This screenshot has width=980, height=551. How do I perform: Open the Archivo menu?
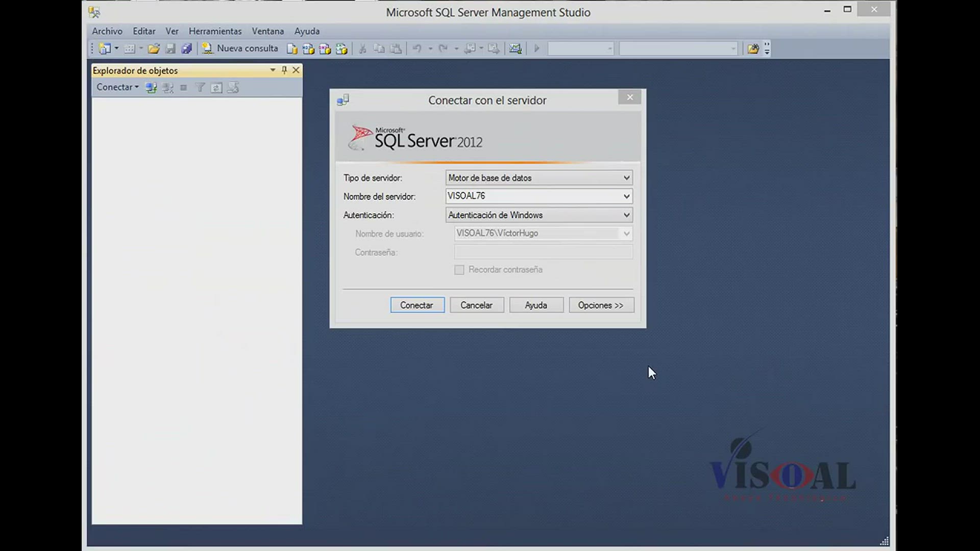[x=107, y=31]
